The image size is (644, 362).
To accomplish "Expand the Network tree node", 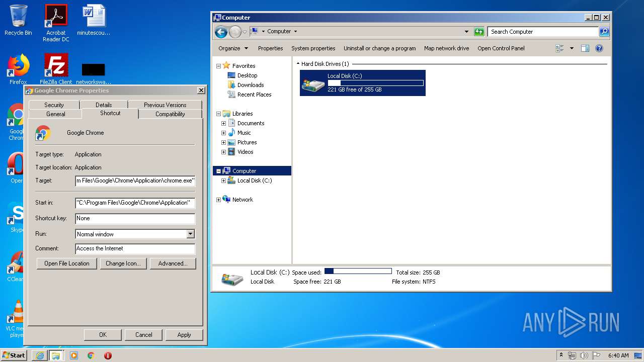I will pos(218,200).
